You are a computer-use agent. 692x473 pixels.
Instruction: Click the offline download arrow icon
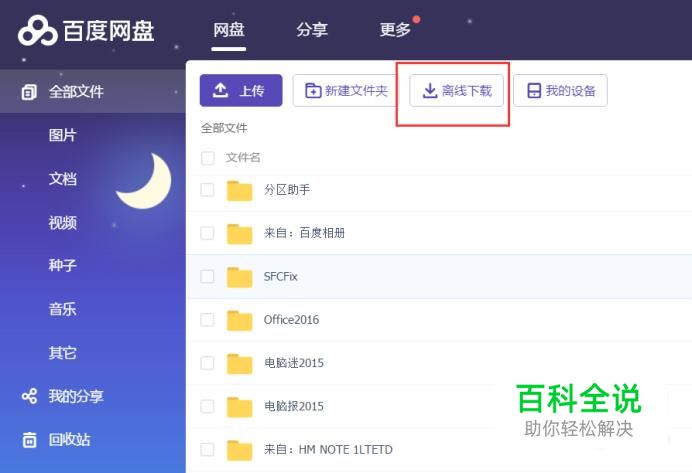click(x=430, y=90)
